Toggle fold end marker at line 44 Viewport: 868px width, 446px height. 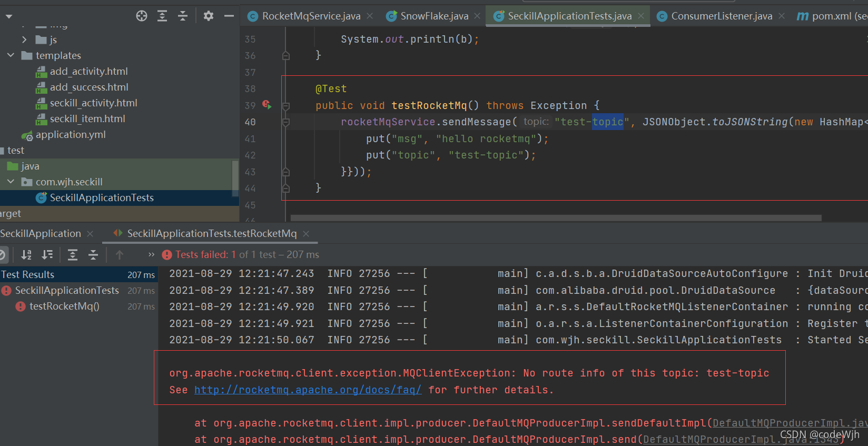[286, 188]
